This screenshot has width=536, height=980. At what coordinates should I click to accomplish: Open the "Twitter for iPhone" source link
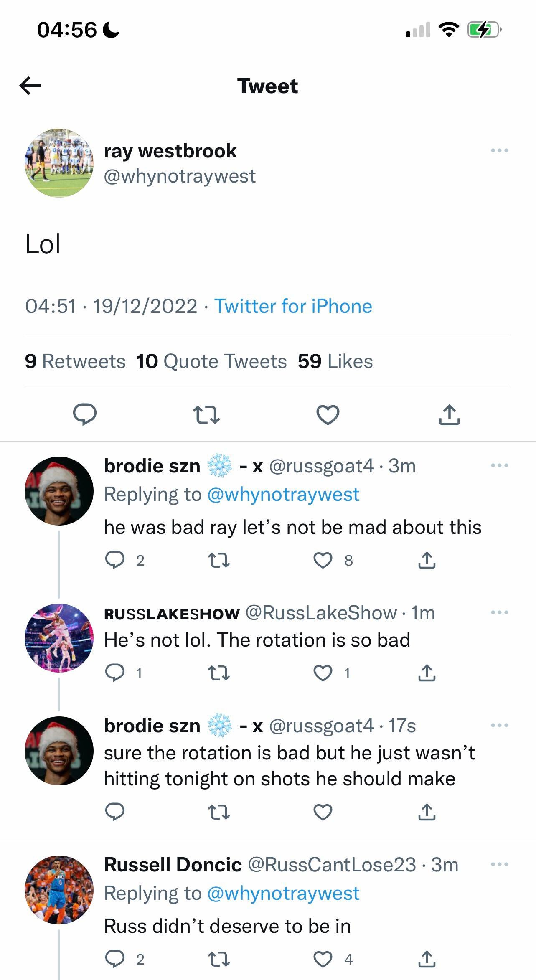coord(293,306)
